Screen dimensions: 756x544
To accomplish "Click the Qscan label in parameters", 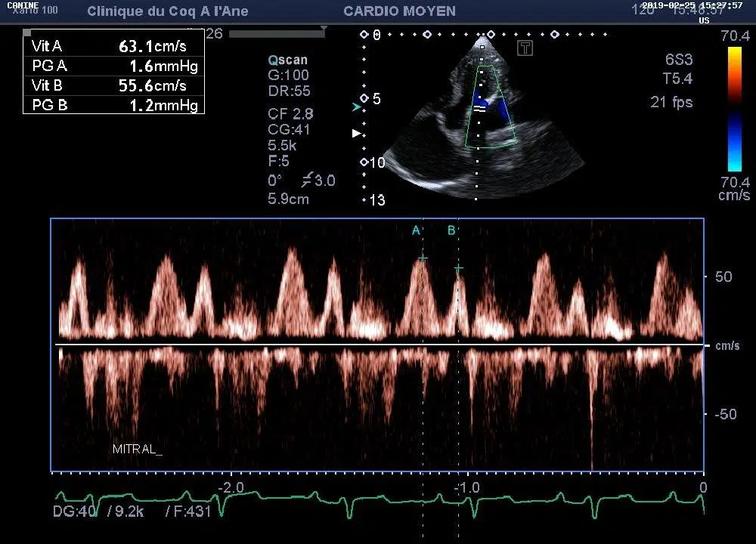I will [288, 60].
